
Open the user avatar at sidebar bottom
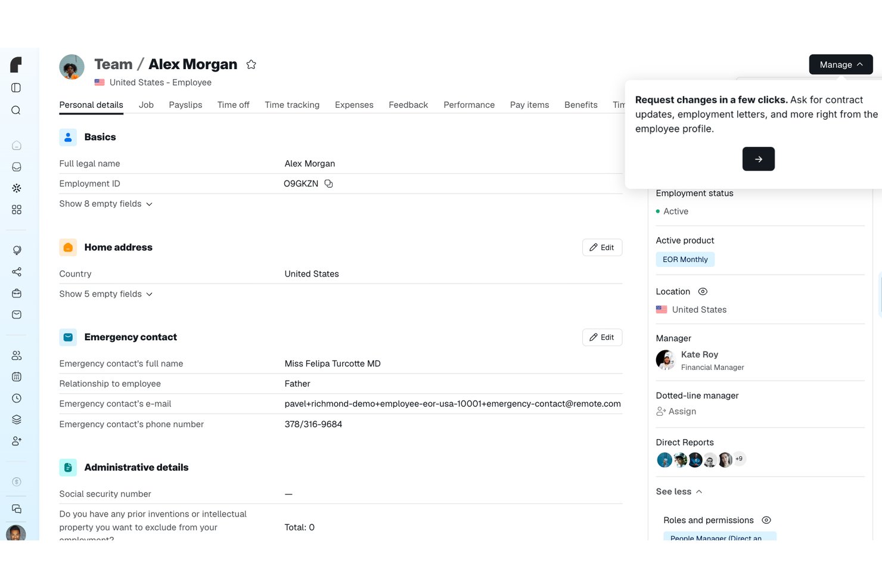(x=16, y=533)
